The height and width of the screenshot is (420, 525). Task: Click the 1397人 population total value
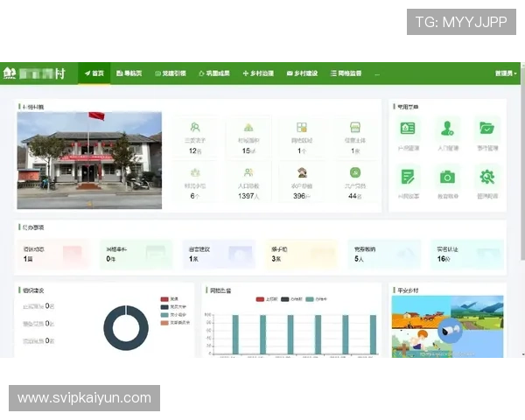[x=248, y=196]
